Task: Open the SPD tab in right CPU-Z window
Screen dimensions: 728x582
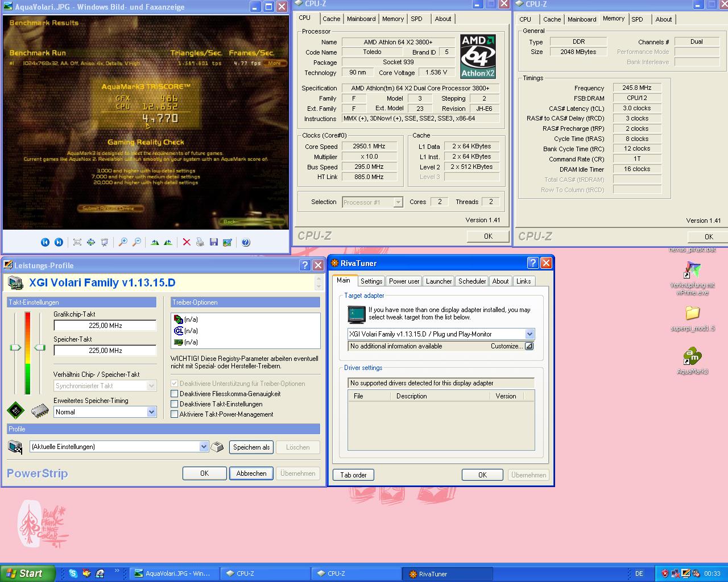Action: point(638,19)
